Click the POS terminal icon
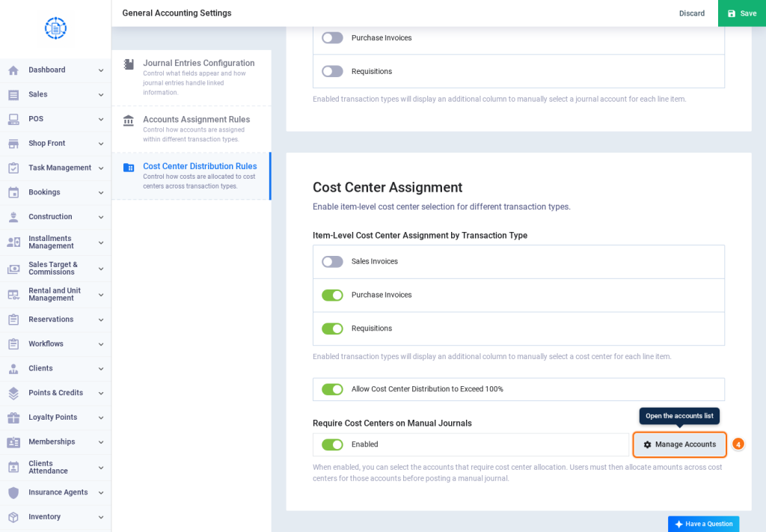Screen dimensions: 766x532 tap(13, 119)
